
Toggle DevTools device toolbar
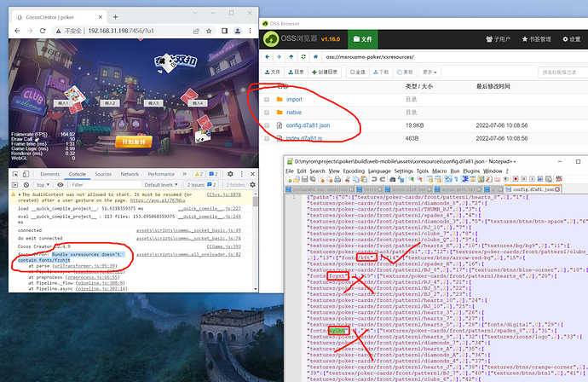click(26, 174)
